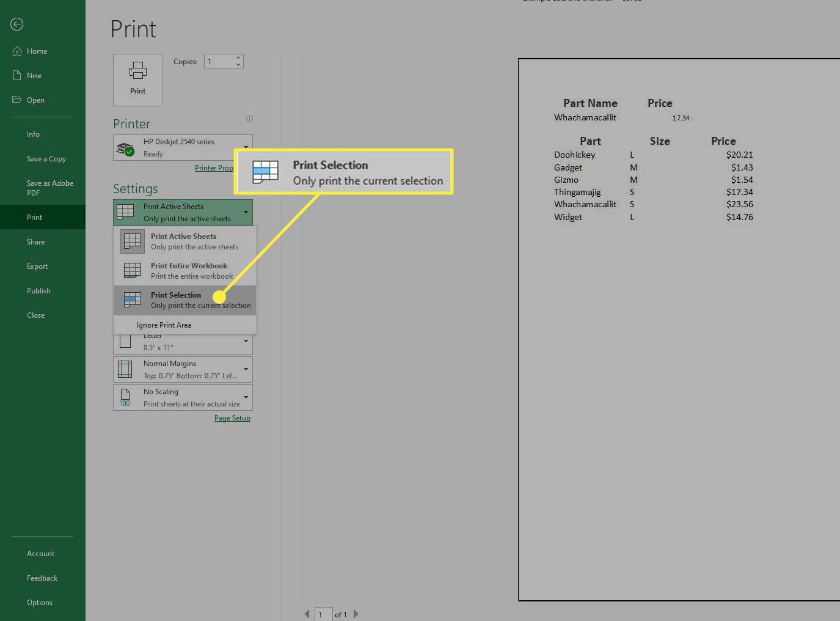Click the Print Selection list icon
This screenshot has width=840, height=621.
(133, 299)
